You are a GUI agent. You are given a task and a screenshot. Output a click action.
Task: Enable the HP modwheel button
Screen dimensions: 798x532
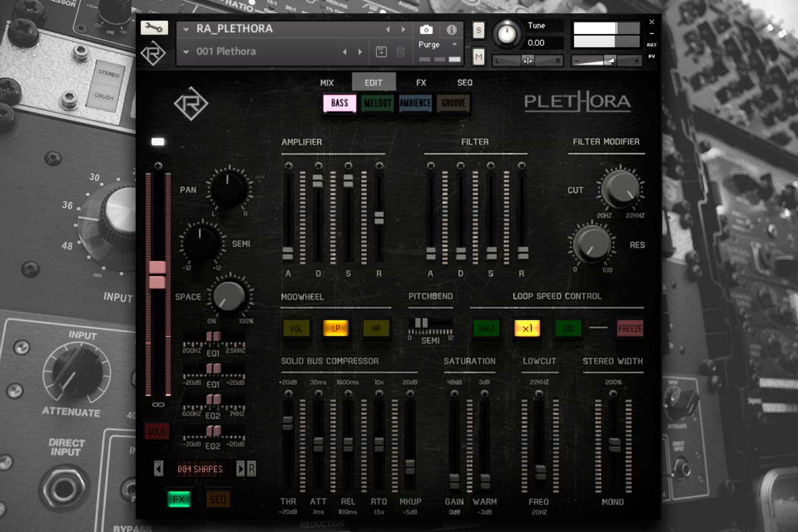(x=376, y=328)
